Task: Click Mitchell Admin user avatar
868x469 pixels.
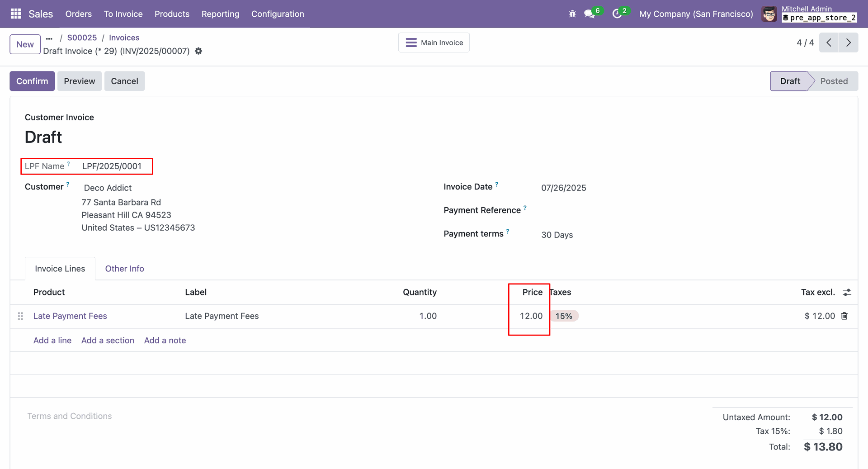Action: pos(769,14)
